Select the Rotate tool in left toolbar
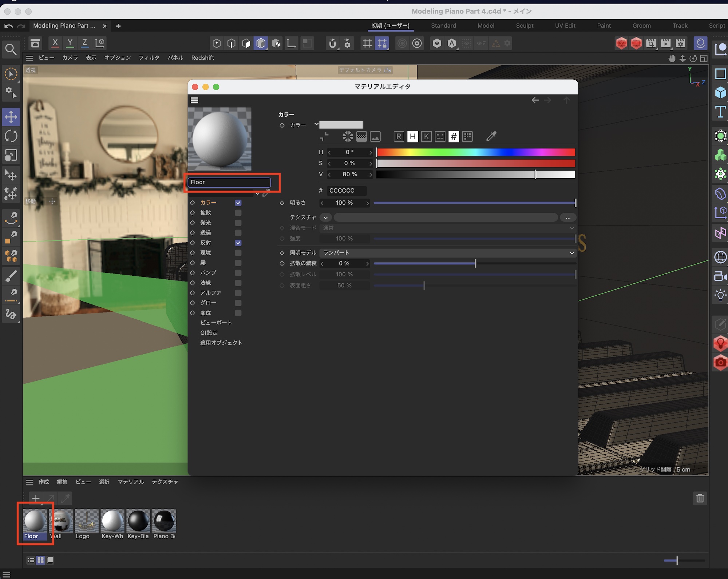 click(x=11, y=136)
